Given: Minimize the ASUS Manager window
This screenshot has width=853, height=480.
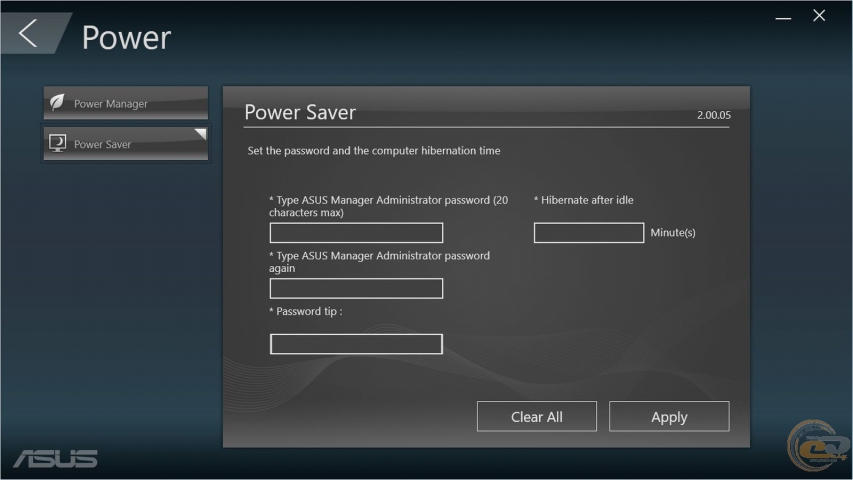Looking at the screenshot, I should [x=783, y=18].
